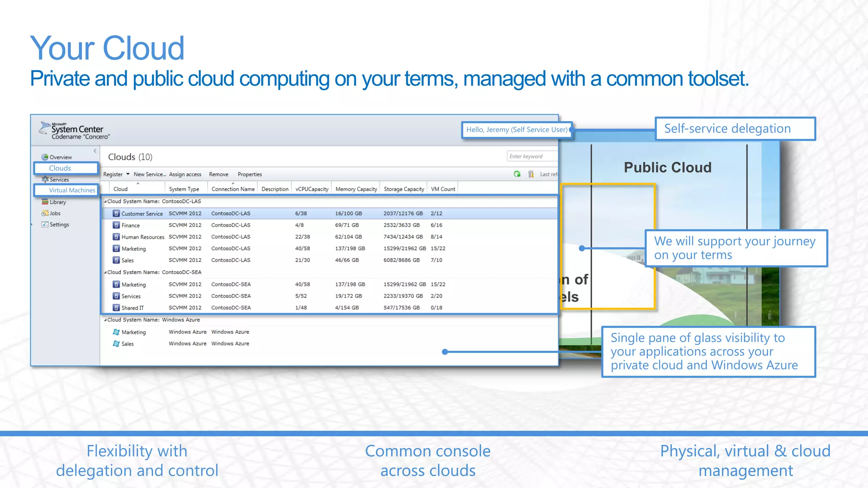Click the 69/71 GB memory value
868x488 pixels.
point(347,225)
